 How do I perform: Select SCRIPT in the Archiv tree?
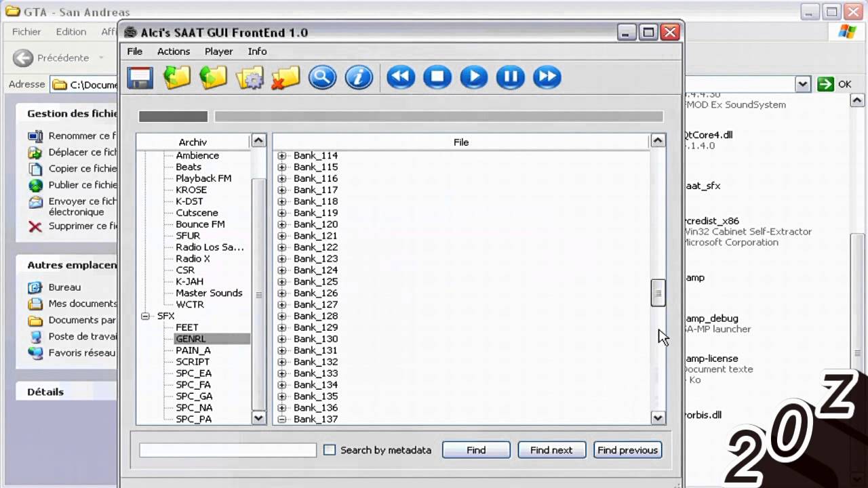(x=193, y=362)
